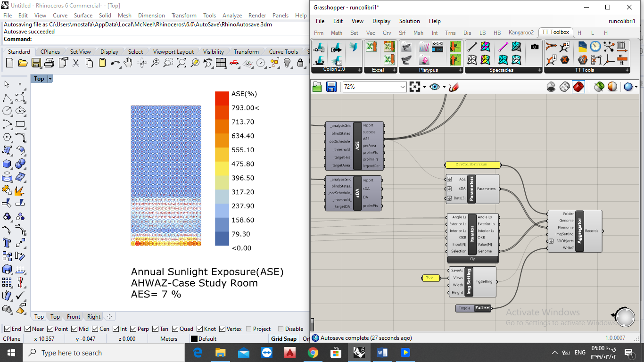Uncheck the Mid osnap checkbox

coord(74,329)
